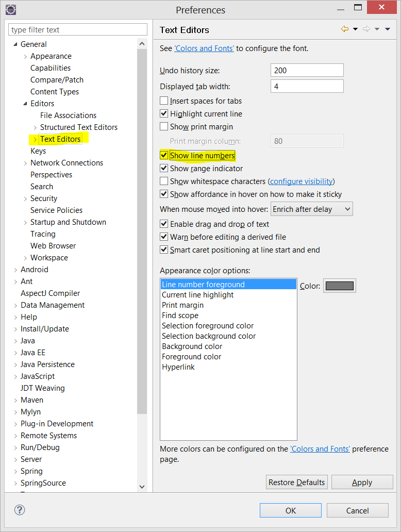This screenshot has width=401, height=532.
Task: Click the help question mark icon
Action: tap(20, 510)
